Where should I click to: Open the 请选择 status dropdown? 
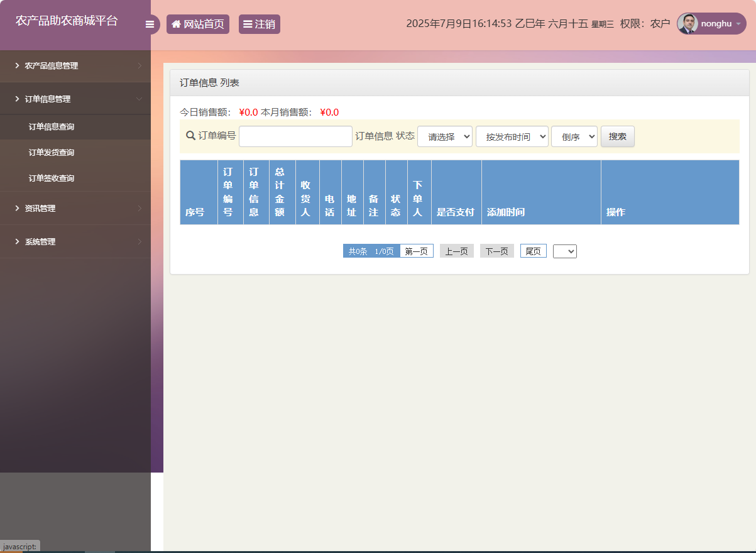click(x=445, y=136)
